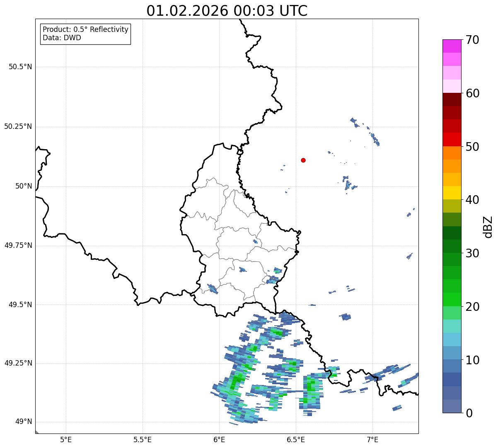Screen dimensions: 498x448
Task: Click the 50°N latitude tick label
Action: (x=24, y=186)
